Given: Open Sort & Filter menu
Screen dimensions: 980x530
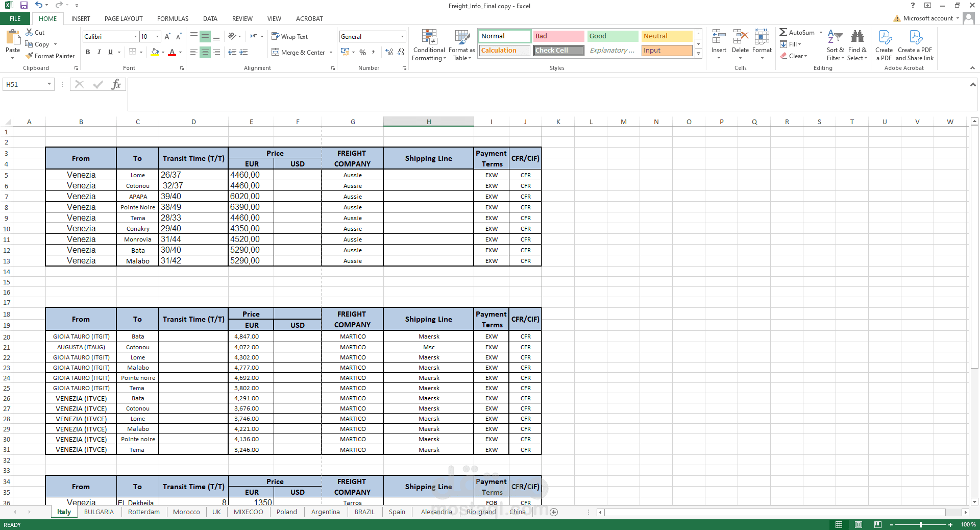Looking at the screenshot, I should click(835, 45).
